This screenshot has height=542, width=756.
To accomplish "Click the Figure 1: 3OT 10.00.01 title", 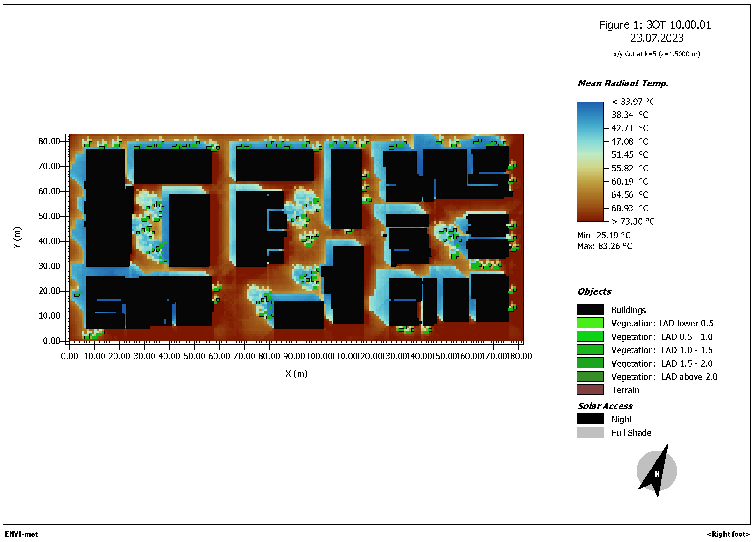I will 655,25.
